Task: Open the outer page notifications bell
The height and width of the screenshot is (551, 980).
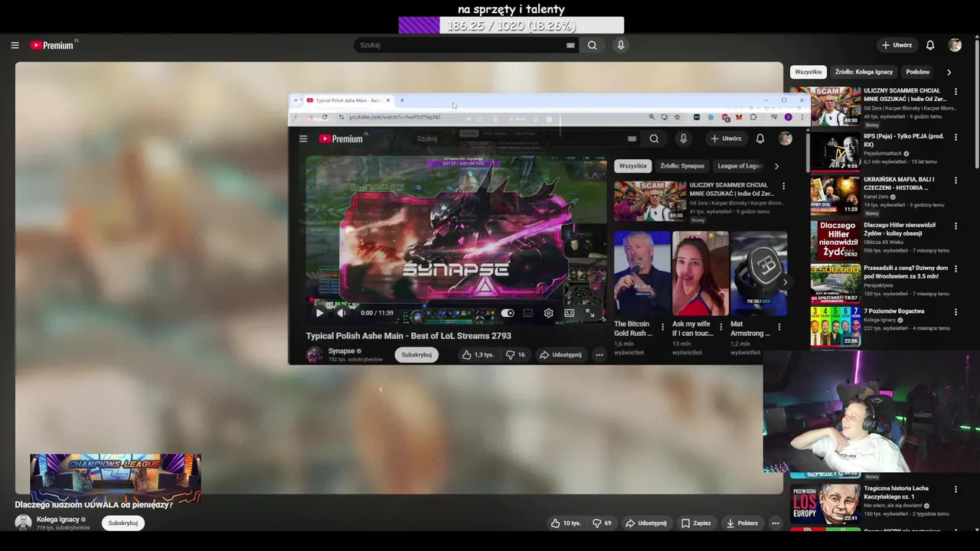Action: 930,45
